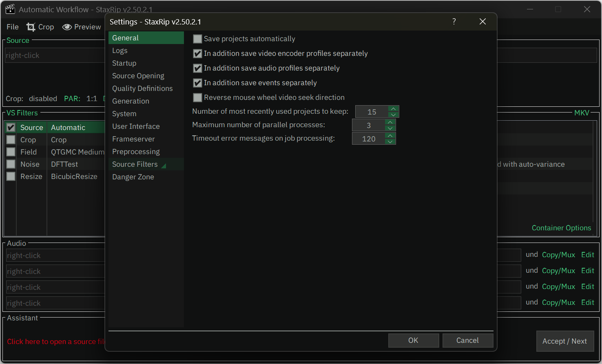
Task: Select the QTGMC Medium filter entry
Action: (77, 152)
